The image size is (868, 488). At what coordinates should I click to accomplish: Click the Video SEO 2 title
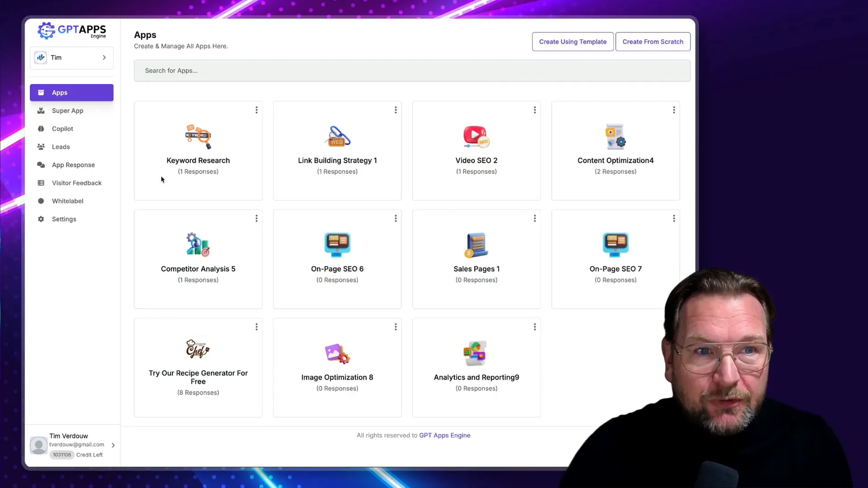pyautogui.click(x=476, y=160)
